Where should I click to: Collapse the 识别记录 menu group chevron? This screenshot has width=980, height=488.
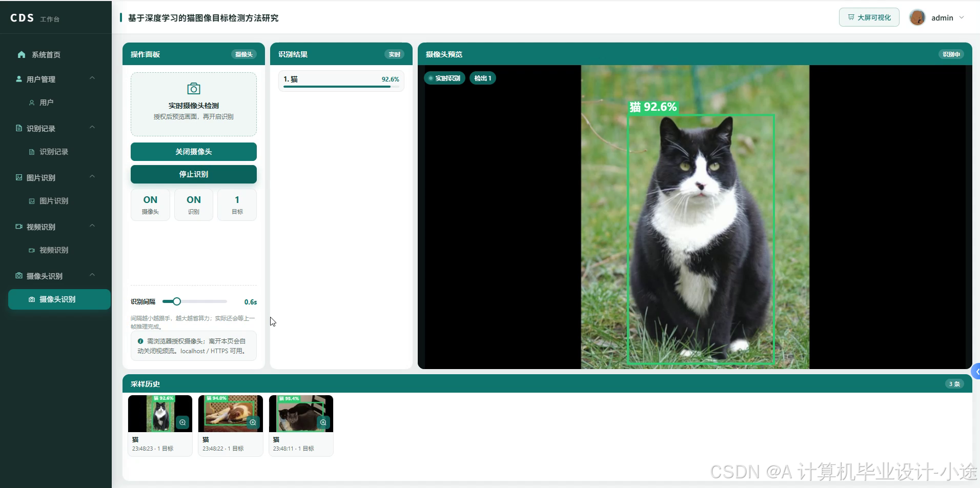pos(92,128)
